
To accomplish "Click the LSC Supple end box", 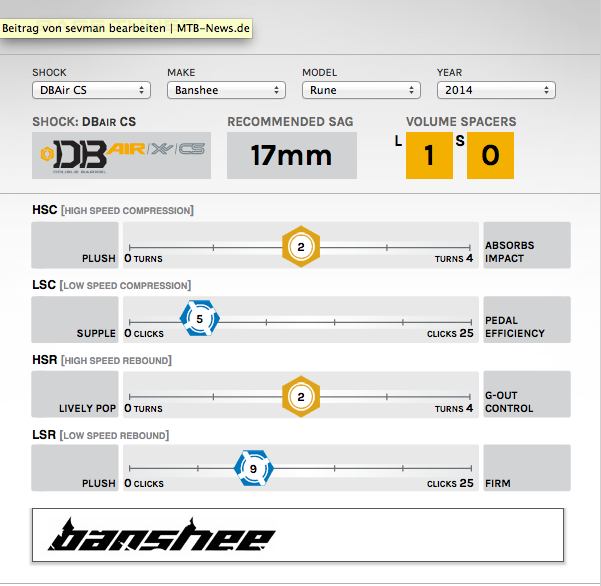I will [75, 320].
